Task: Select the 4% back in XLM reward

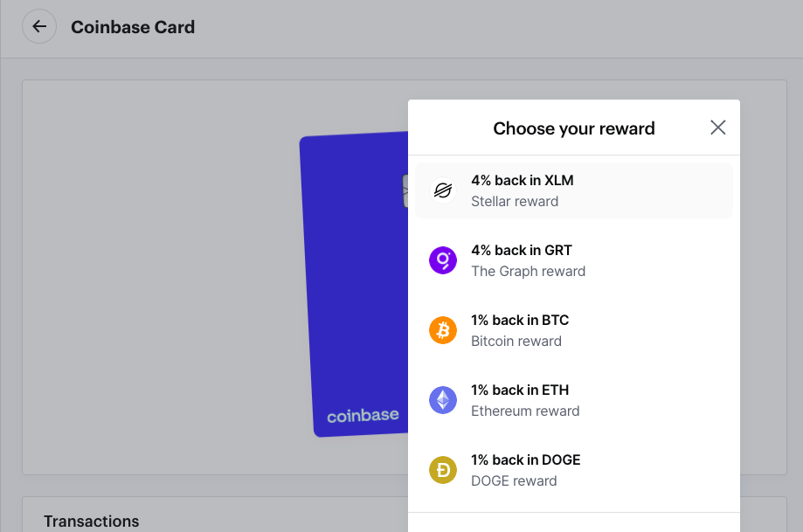Action: click(574, 190)
